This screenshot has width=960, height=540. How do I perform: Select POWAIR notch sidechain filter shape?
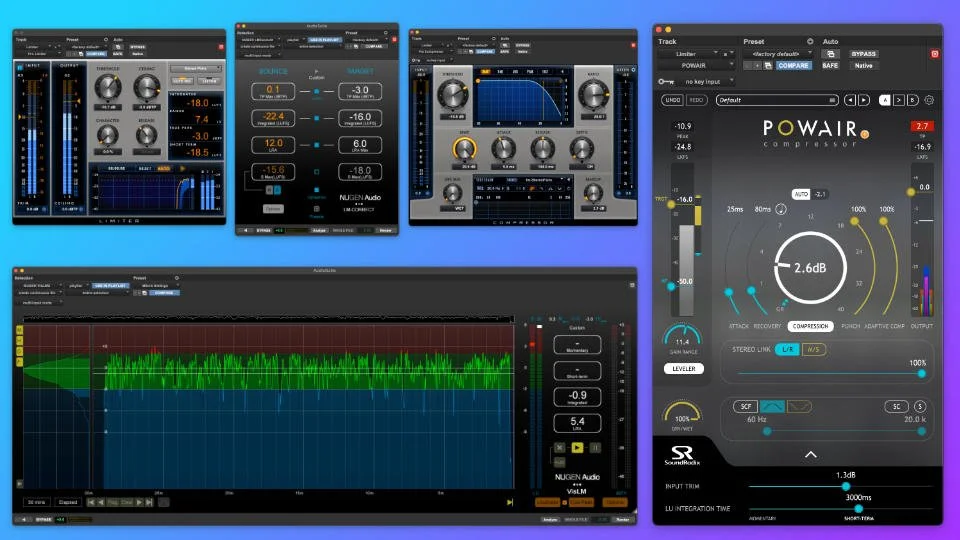pos(799,407)
